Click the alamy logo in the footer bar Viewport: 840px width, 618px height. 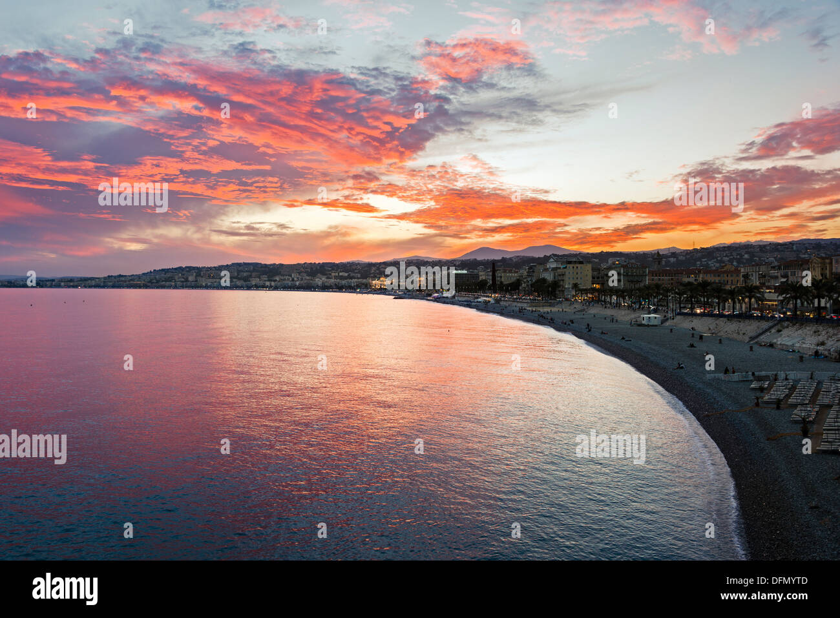coord(65,589)
